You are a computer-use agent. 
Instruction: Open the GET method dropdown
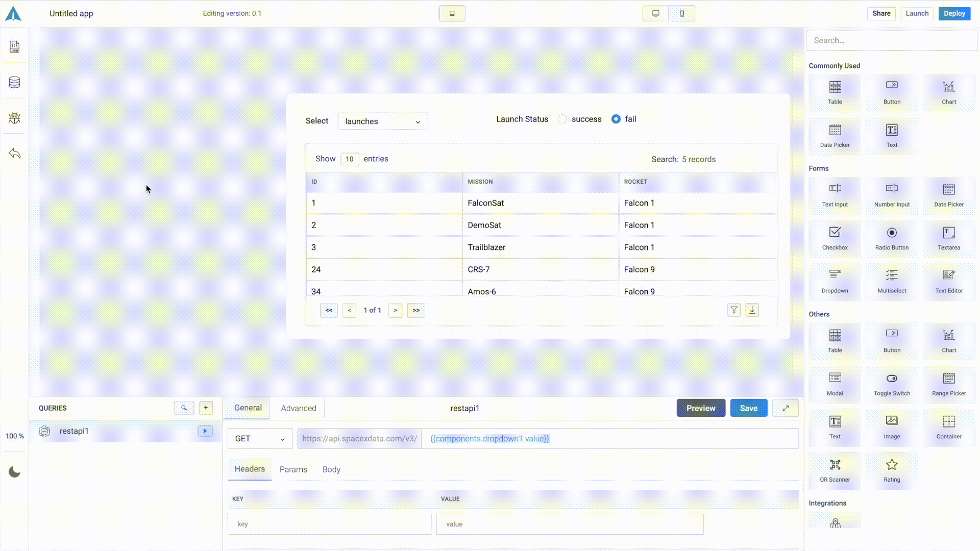(x=260, y=439)
